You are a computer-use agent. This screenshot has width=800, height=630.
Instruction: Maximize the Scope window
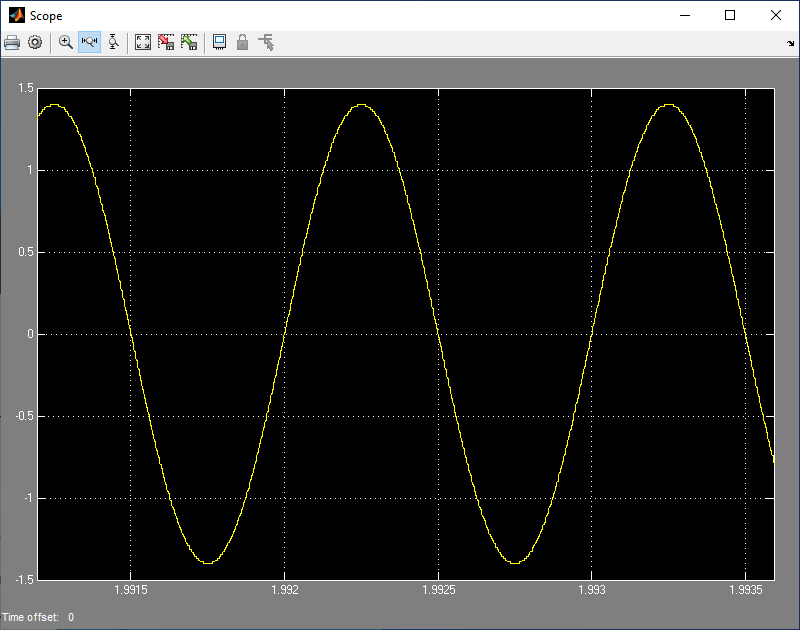point(730,15)
